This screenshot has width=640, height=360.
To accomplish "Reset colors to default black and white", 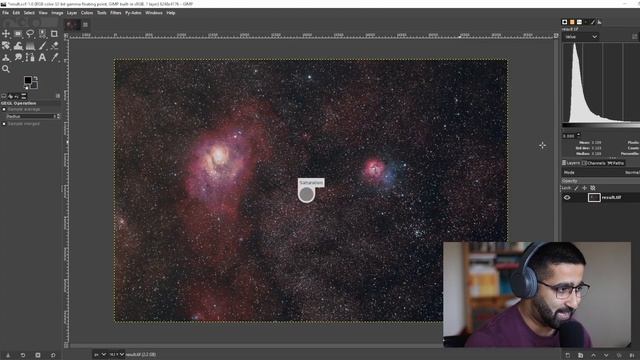I will pos(27,87).
